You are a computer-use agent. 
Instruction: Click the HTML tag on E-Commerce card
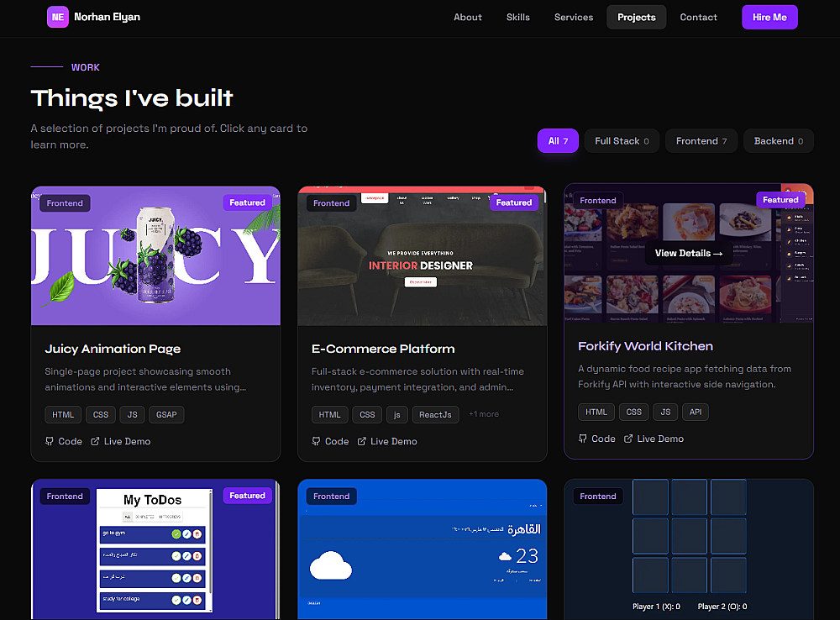330,415
